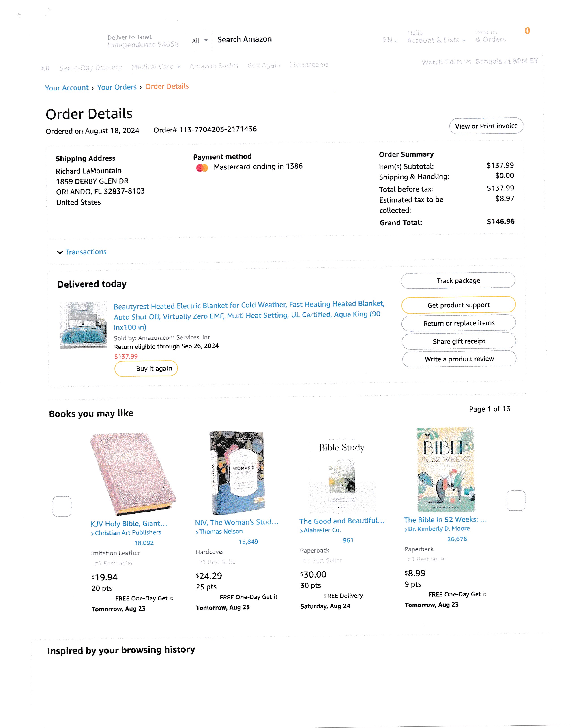Click Return or replace items button
Screen dimensions: 571x728
coord(459,323)
